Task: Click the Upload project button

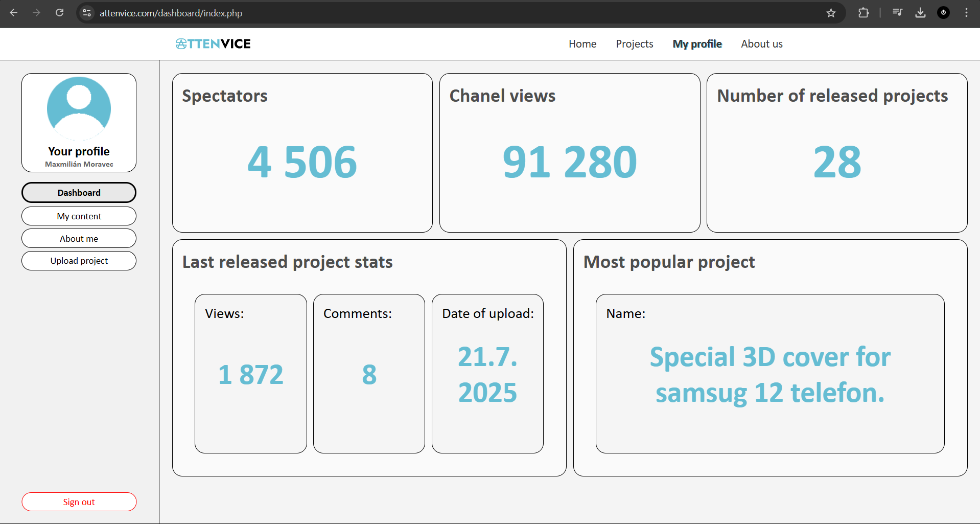Action: pos(79,261)
